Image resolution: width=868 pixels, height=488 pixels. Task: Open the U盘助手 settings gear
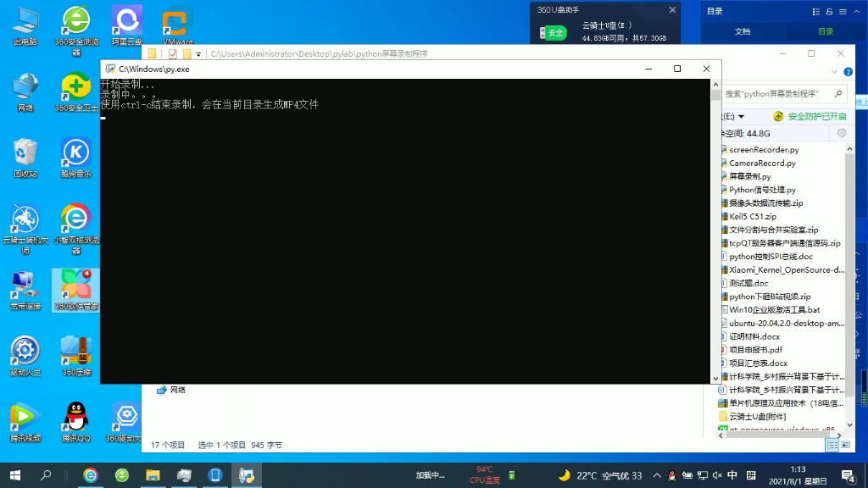842,132
